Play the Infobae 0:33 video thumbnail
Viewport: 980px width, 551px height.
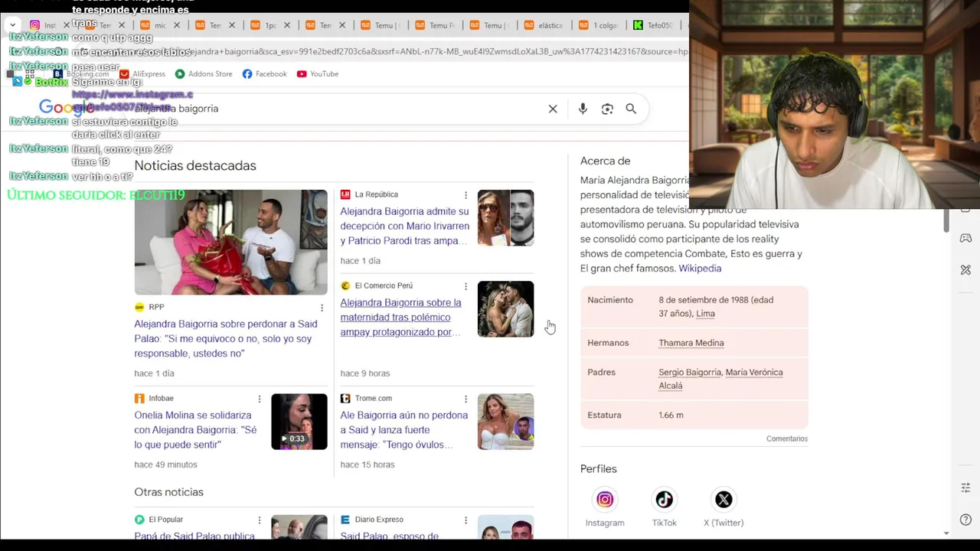click(x=299, y=422)
